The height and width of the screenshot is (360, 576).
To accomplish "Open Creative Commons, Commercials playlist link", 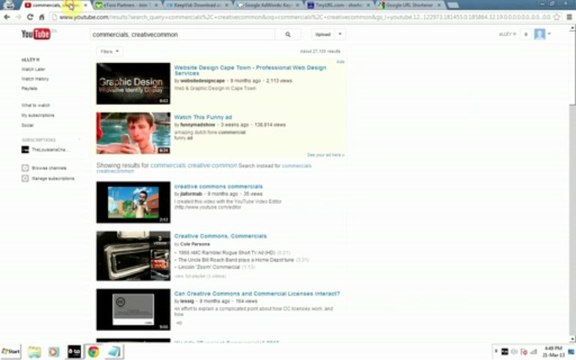I will tap(220, 236).
